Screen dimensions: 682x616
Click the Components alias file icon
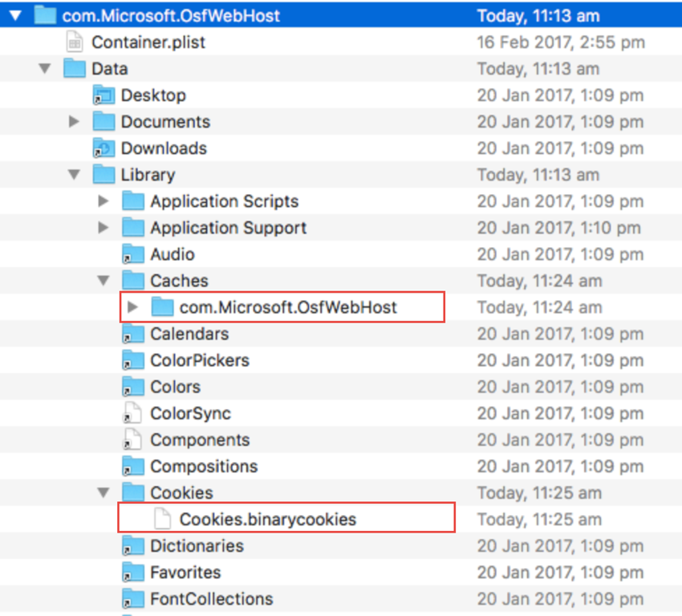click(132, 440)
